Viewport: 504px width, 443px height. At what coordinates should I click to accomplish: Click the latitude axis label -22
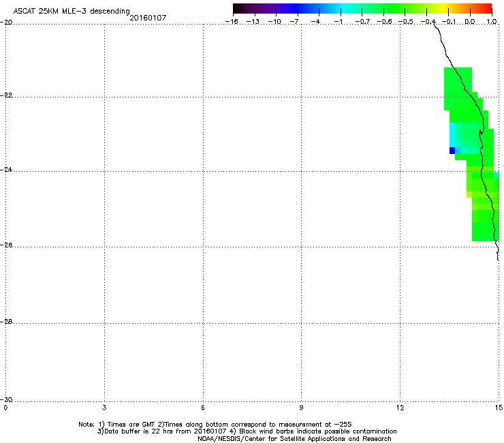click(6, 95)
